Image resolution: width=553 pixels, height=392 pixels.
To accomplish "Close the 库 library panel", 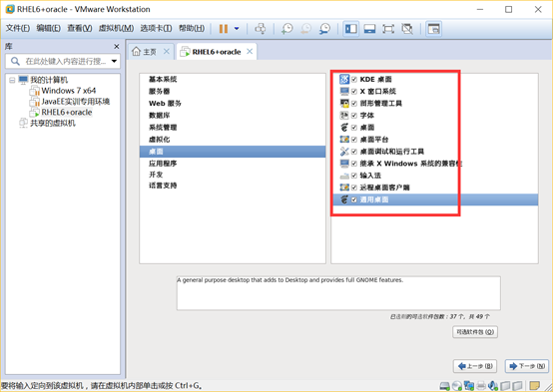I will [x=117, y=47].
